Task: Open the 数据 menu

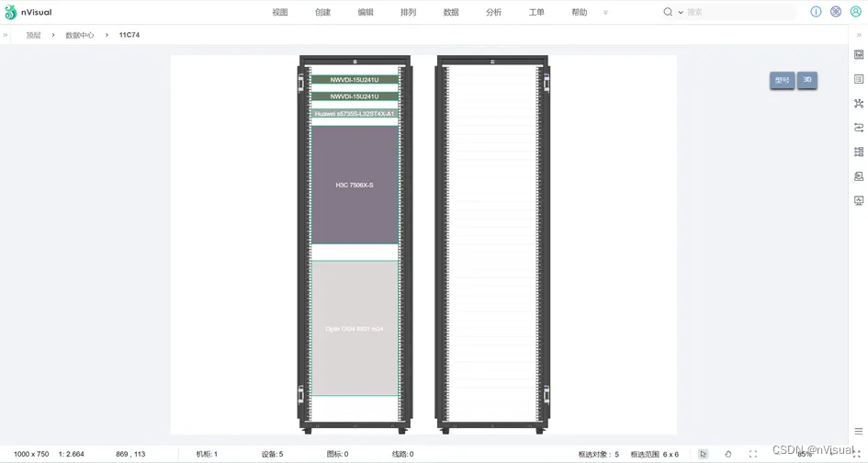Action: click(x=451, y=12)
